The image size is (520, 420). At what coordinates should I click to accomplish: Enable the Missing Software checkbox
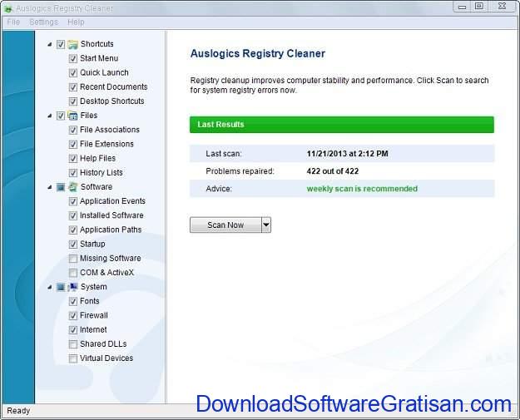coord(73,258)
